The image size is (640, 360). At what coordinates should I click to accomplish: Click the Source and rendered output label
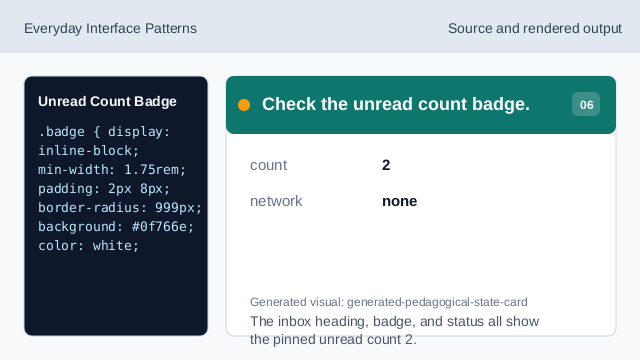(535, 29)
